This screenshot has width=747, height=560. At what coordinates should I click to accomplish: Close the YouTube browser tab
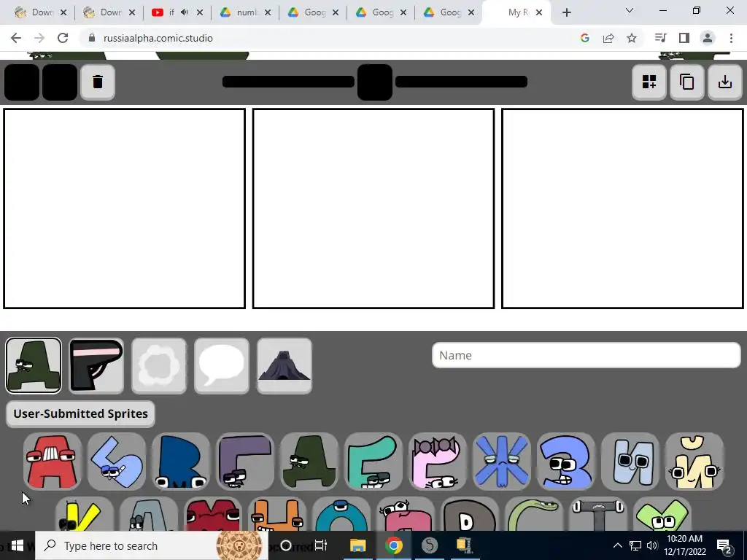pyautogui.click(x=200, y=12)
